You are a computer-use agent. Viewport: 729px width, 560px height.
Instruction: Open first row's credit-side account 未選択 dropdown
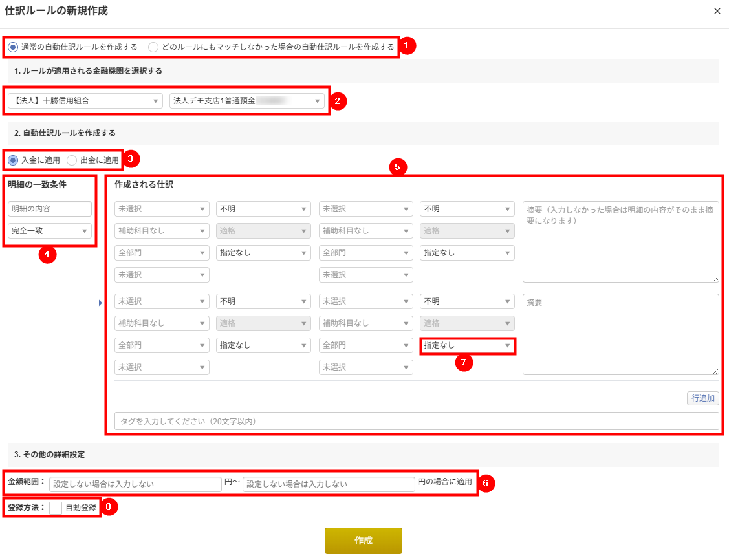[x=366, y=209]
